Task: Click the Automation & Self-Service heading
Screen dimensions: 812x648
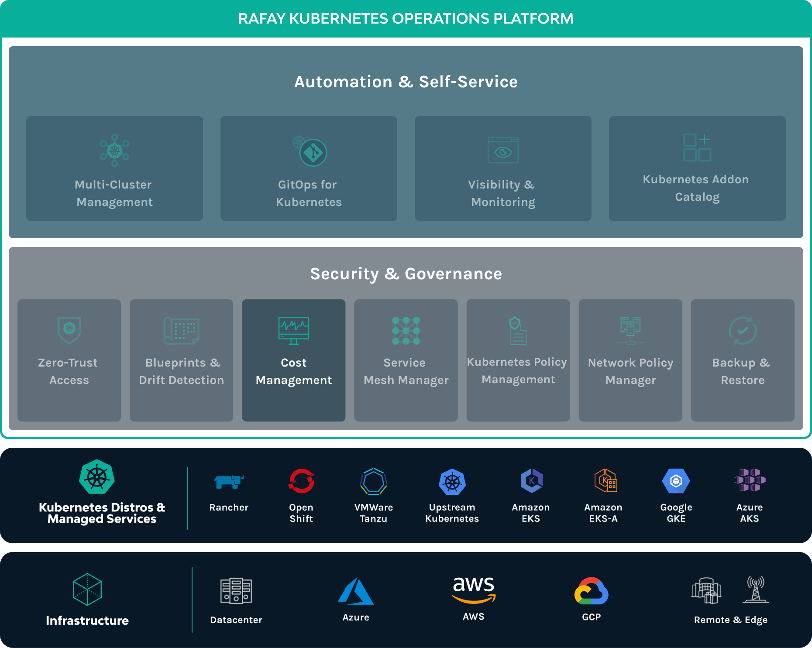Action: [x=406, y=82]
